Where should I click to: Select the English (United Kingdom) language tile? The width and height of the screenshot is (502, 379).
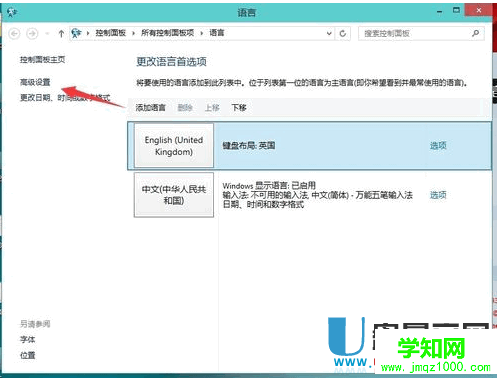coord(174,146)
